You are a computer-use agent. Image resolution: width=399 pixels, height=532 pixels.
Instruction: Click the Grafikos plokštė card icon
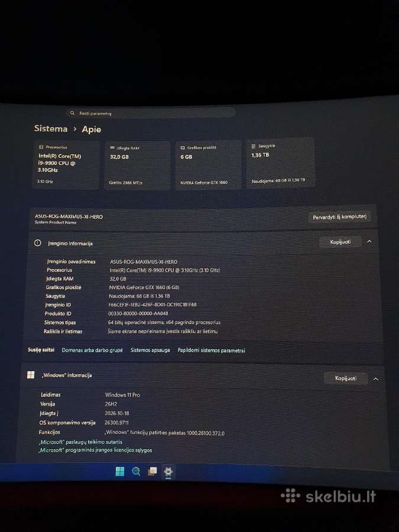(x=183, y=148)
